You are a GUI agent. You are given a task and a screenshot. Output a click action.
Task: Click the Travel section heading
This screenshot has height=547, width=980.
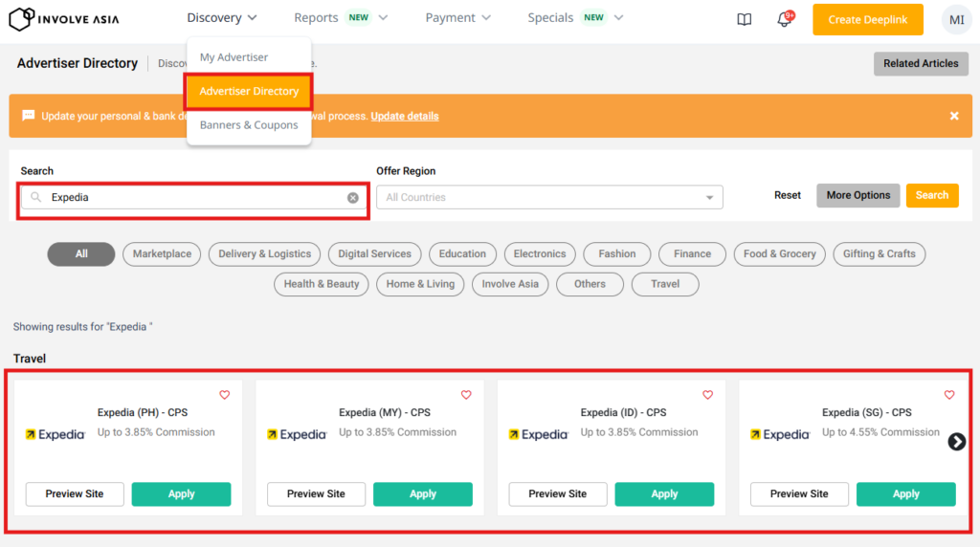(30, 359)
